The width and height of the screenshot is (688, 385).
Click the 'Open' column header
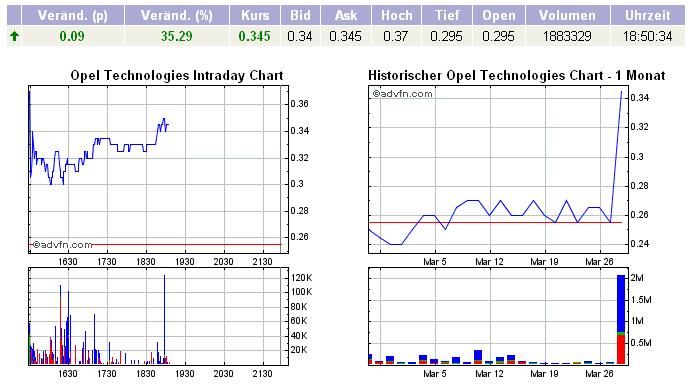click(499, 15)
